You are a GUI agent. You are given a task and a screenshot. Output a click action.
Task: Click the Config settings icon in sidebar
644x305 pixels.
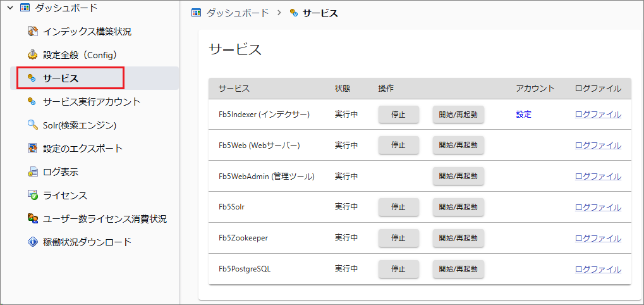33,55
